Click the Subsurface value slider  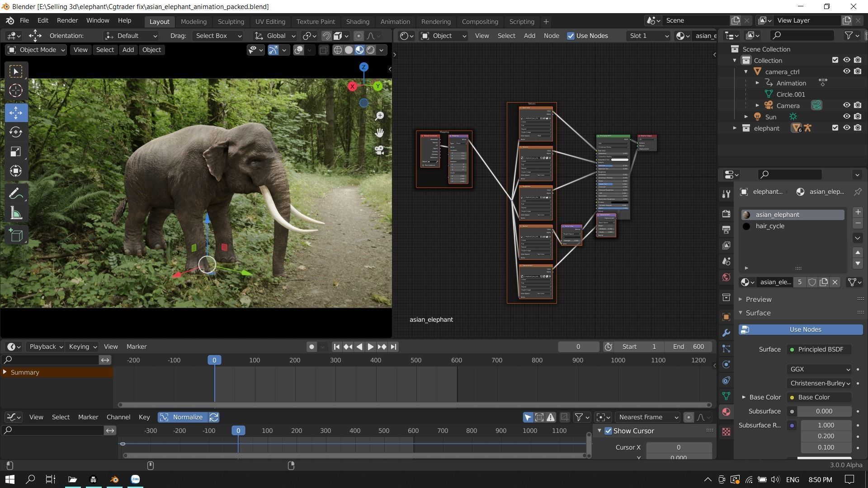824,411
